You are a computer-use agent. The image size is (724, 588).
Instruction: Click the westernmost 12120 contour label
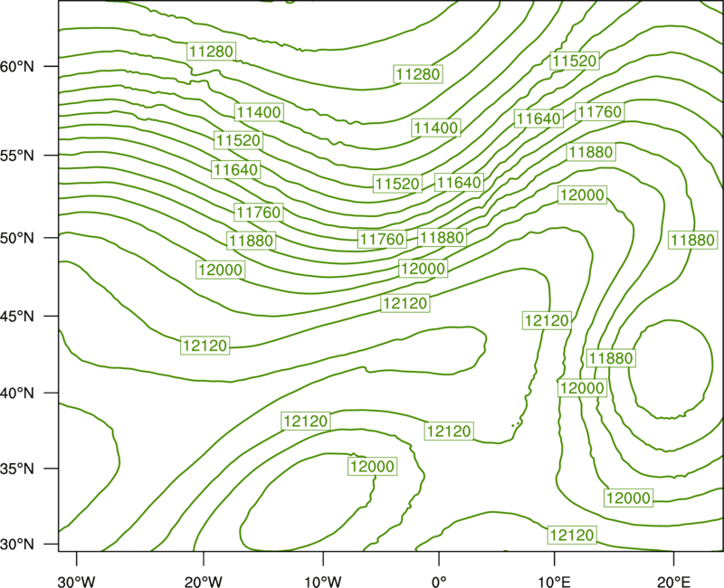pos(205,346)
